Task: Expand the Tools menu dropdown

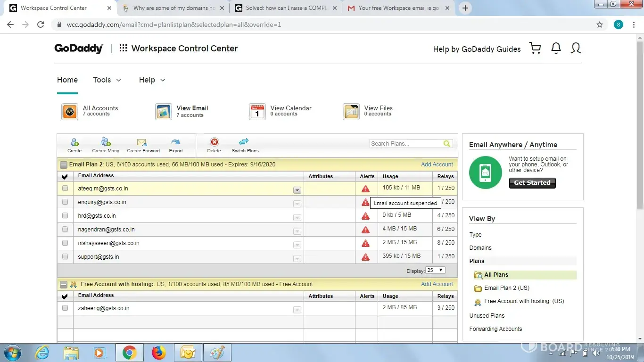Action: [107, 80]
